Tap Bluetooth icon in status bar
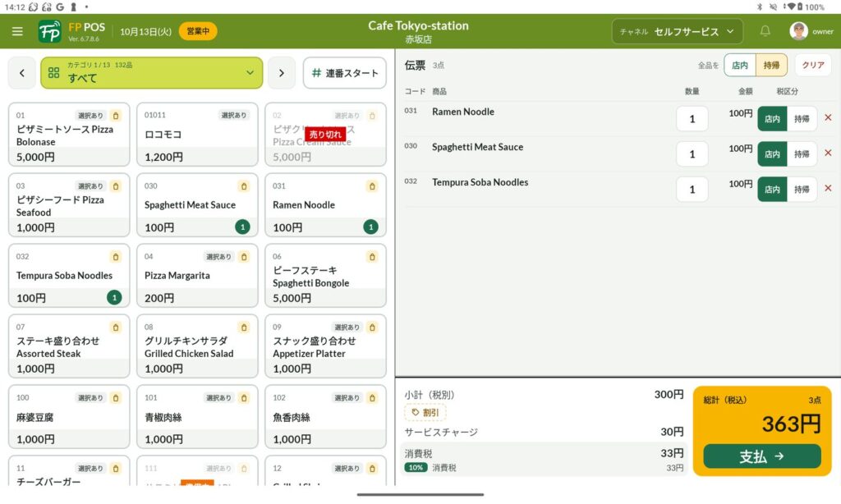This screenshot has width=841, height=504. pyautogui.click(x=760, y=7)
